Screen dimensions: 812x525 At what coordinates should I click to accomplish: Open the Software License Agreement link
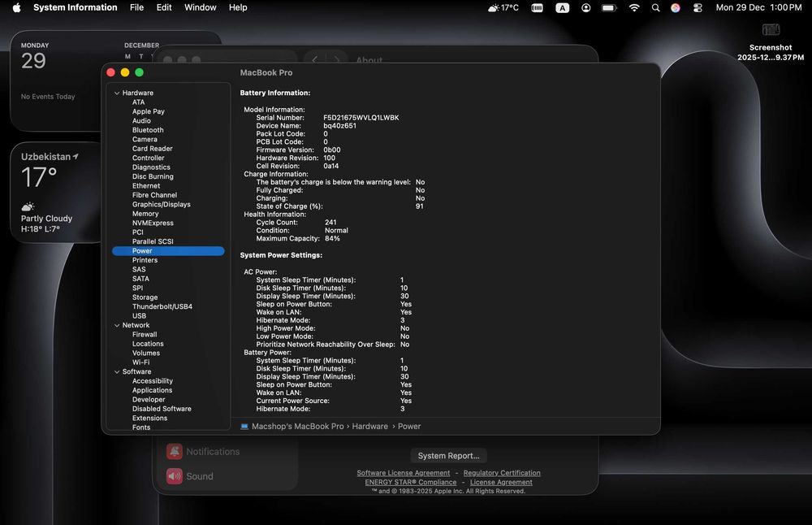(x=404, y=473)
